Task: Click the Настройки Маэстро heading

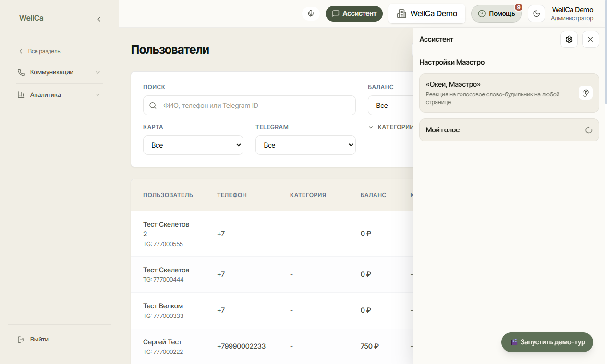Action: [x=452, y=62]
